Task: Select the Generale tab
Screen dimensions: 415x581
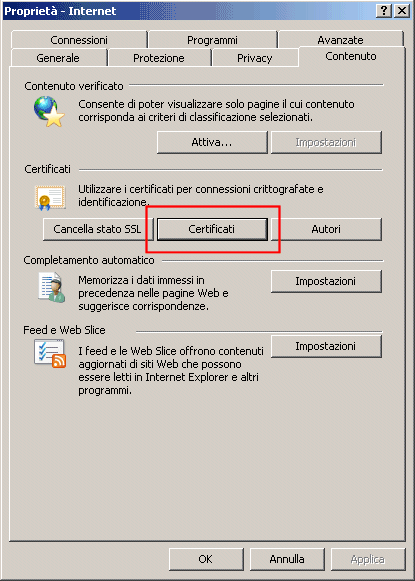Action: [x=58, y=58]
